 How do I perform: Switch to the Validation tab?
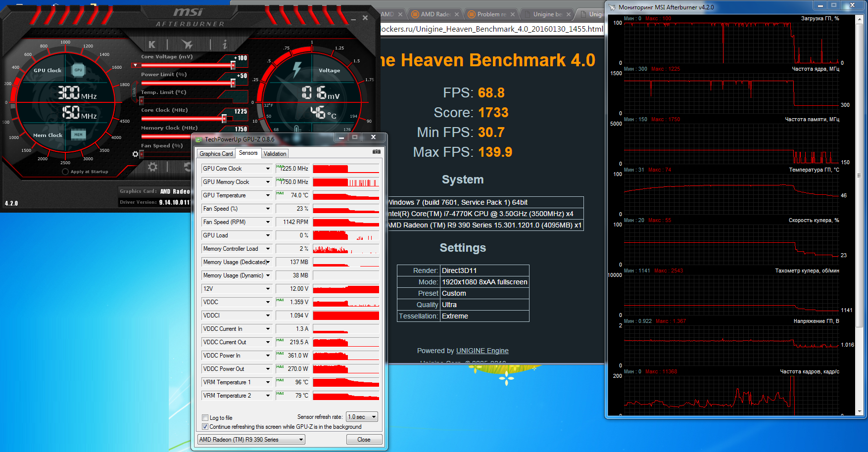pos(275,154)
